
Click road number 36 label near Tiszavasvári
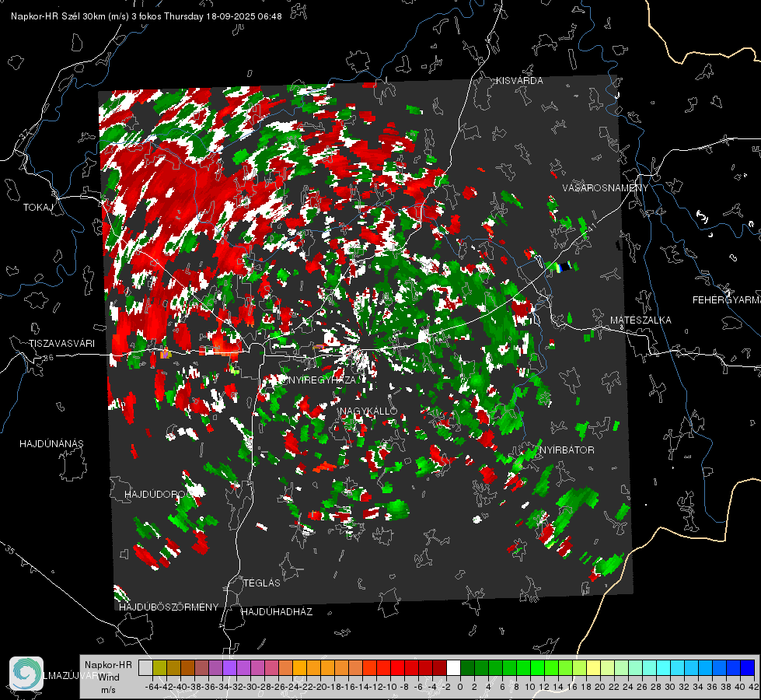tap(48, 358)
